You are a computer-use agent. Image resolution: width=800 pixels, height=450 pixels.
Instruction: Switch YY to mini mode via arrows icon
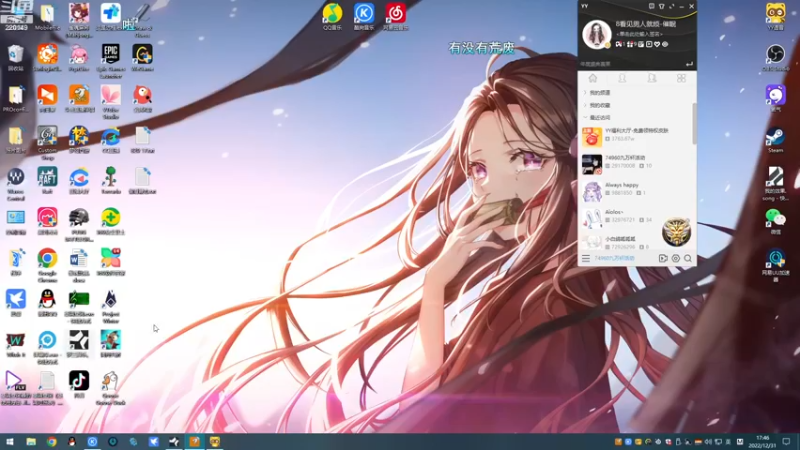point(671,6)
